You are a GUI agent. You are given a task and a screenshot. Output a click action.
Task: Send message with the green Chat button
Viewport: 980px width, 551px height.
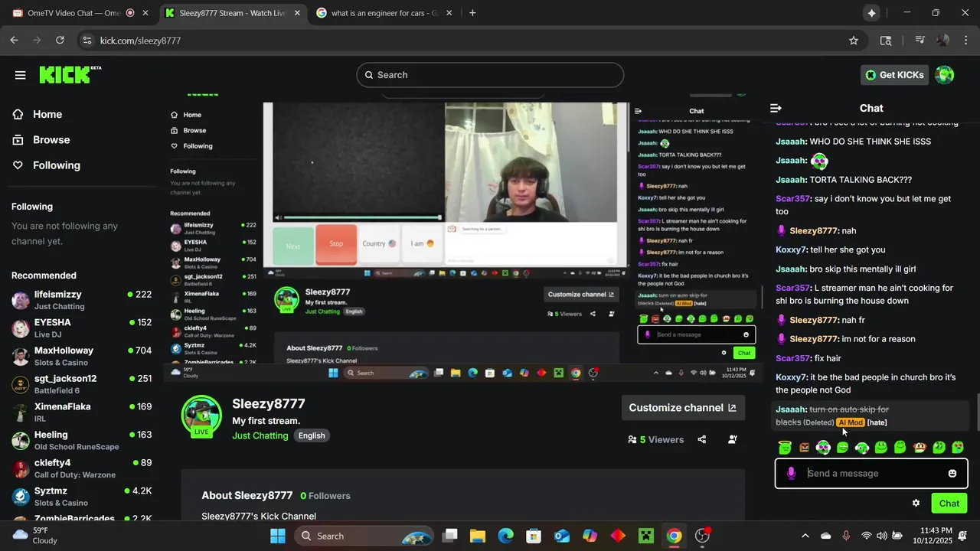(949, 503)
